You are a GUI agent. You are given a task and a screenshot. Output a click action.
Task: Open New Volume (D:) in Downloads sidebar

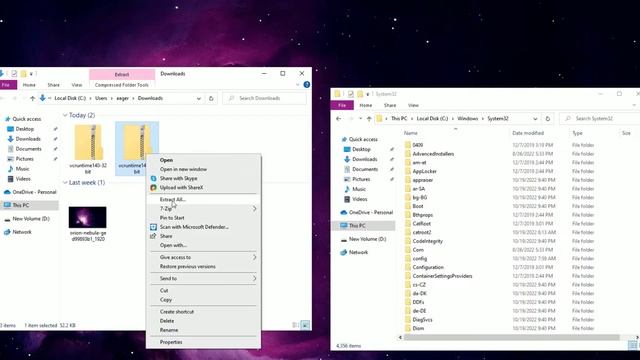pyautogui.click(x=31, y=219)
